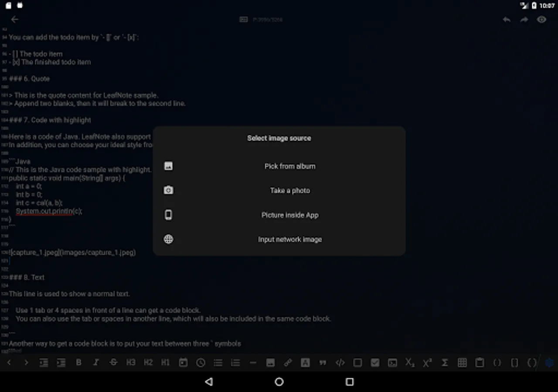This screenshot has width=558, height=392.
Task: Click the blue hexagon icon in toolbar
Action: tap(550, 362)
